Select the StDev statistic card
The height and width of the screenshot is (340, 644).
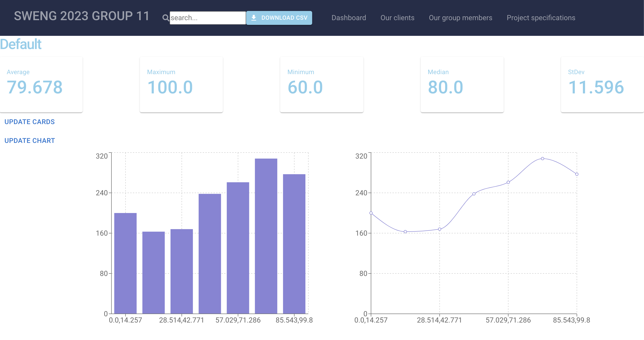pos(602,85)
